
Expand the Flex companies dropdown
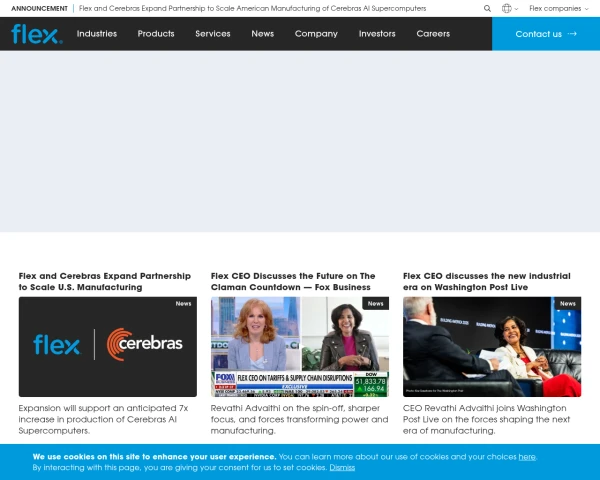(559, 8)
